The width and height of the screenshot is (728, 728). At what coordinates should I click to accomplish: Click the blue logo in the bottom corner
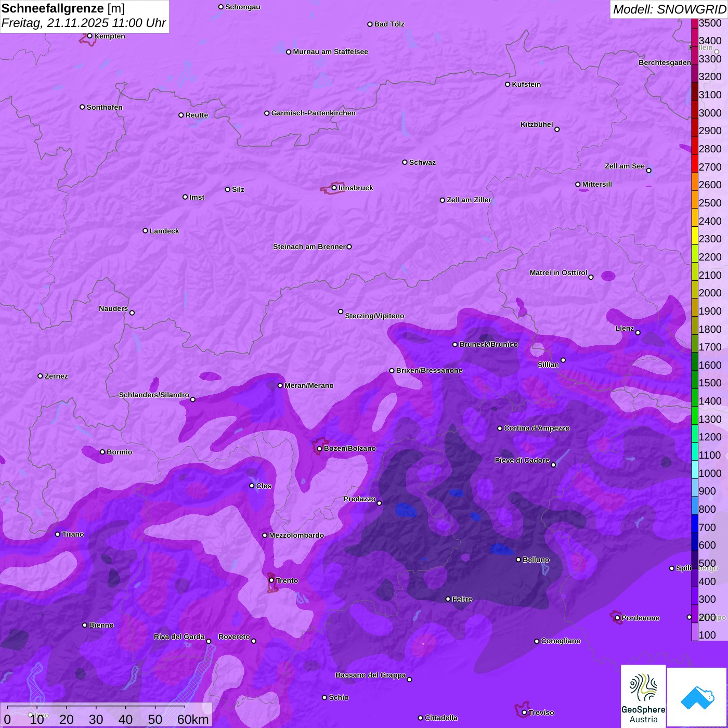[x=697, y=697]
